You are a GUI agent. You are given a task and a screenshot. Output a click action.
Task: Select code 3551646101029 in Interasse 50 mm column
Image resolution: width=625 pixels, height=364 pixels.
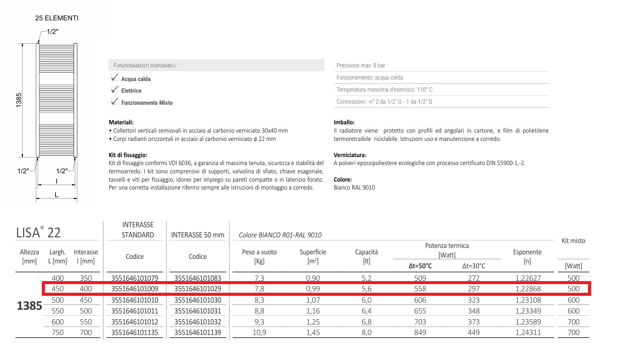click(x=198, y=289)
